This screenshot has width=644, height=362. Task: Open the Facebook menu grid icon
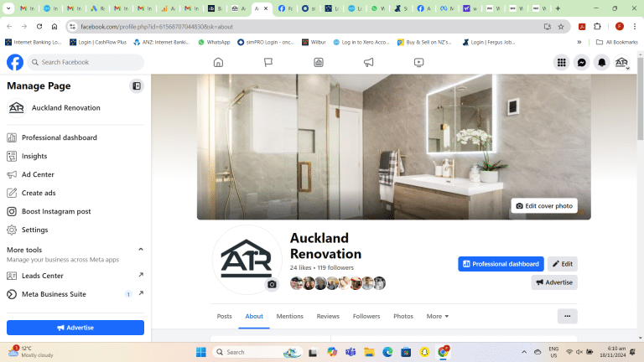[561, 63]
